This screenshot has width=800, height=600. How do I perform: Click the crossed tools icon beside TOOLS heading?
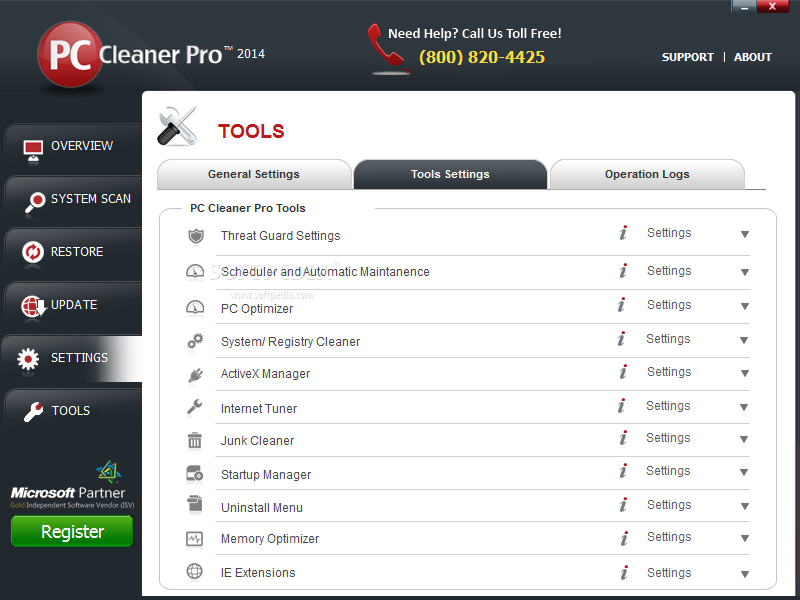coord(177,127)
